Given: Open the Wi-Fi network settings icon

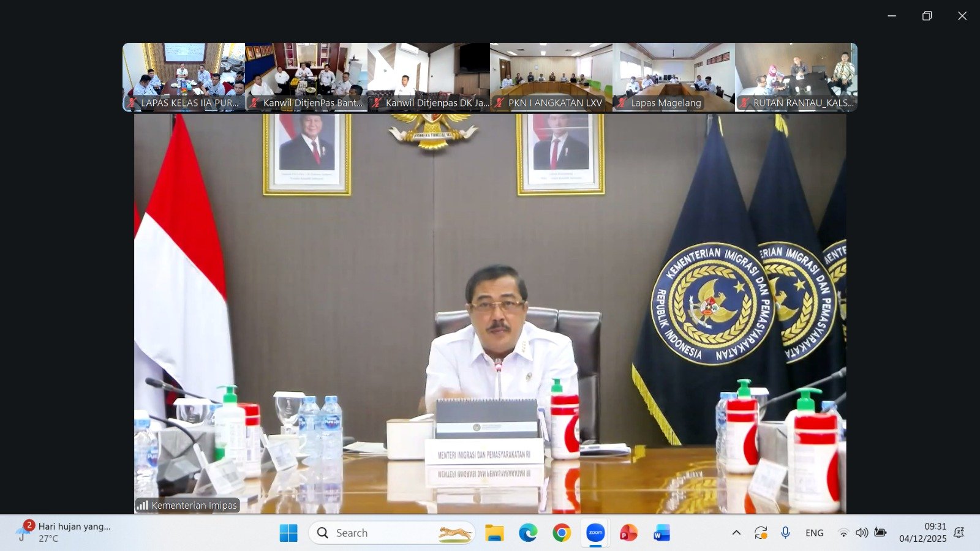Looking at the screenshot, I should pyautogui.click(x=843, y=533).
